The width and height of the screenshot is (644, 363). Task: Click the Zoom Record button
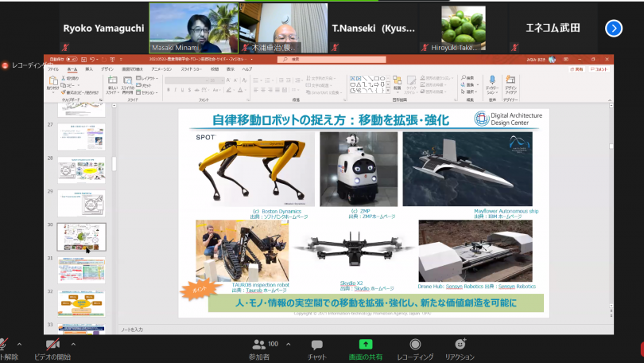[415, 349]
